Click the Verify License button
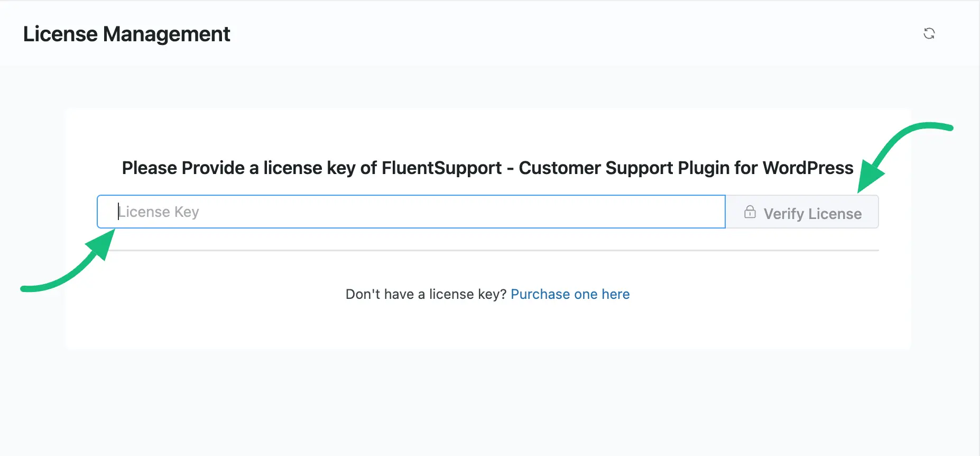This screenshot has width=980, height=456. click(x=802, y=212)
